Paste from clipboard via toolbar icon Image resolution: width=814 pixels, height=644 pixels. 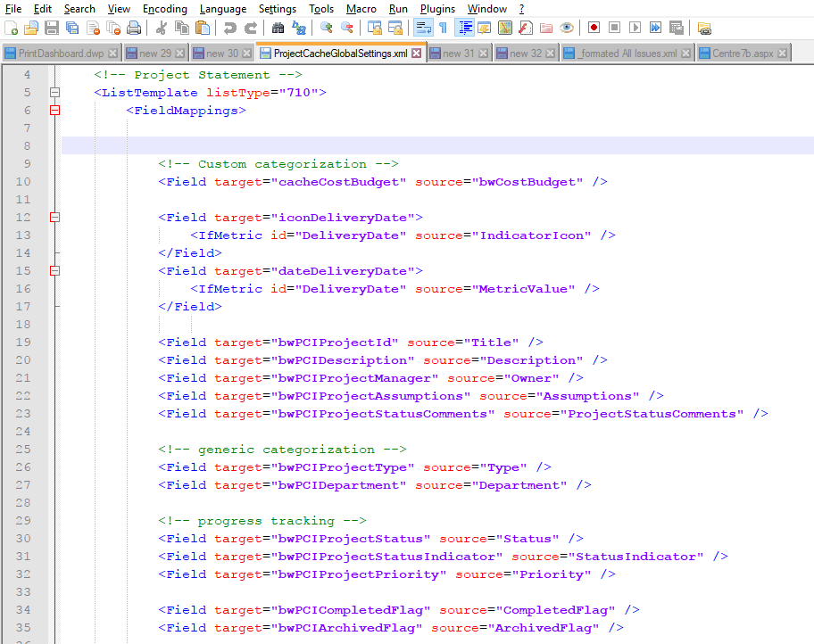203,28
